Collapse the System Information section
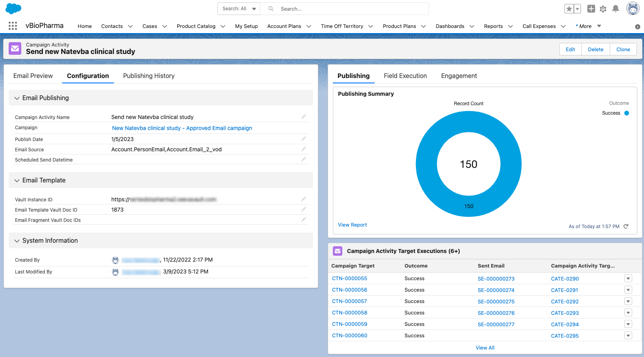This screenshot has width=644, height=357. point(17,241)
